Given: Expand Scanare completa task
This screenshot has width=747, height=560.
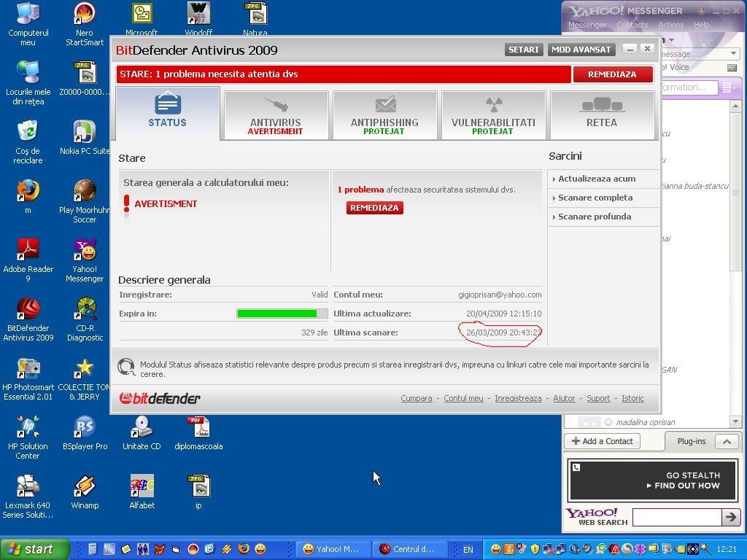Looking at the screenshot, I should (595, 198).
